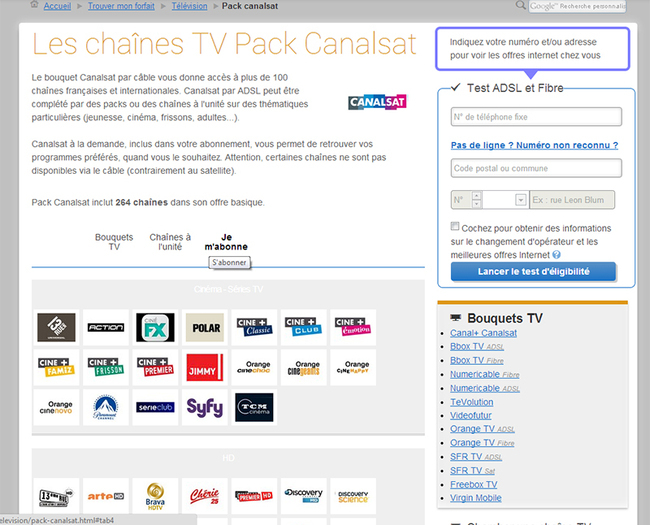Open the SFR TV Sat link
Image resolution: width=650 pixels, height=525 pixels.
tap(473, 471)
